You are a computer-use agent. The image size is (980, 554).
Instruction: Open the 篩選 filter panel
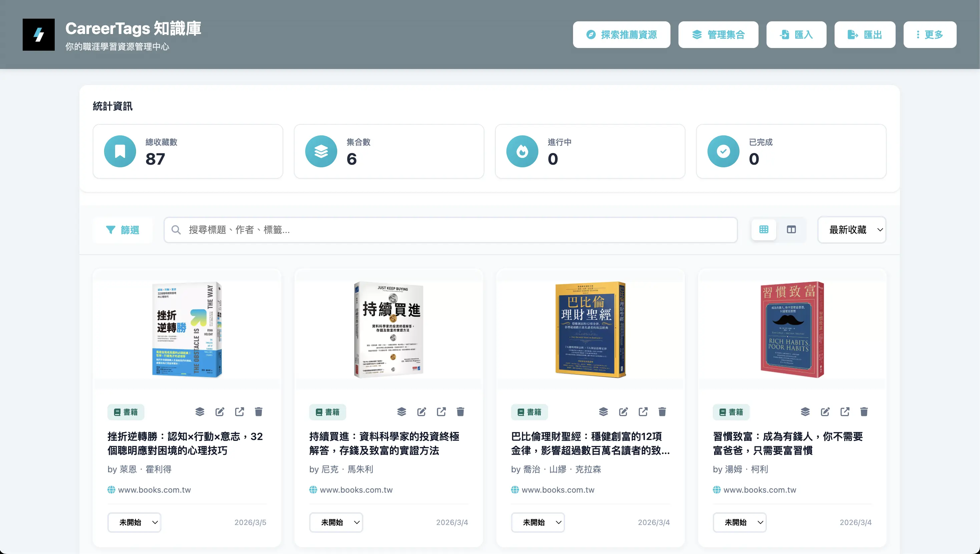pos(123,230)
